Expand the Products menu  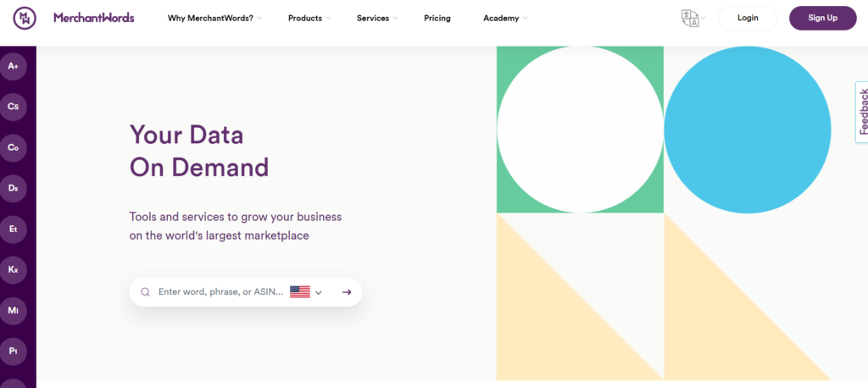click(x=309, y=19)
